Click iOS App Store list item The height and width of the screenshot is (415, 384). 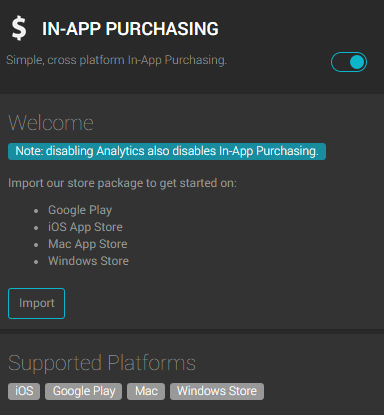(x=85, y=227)
